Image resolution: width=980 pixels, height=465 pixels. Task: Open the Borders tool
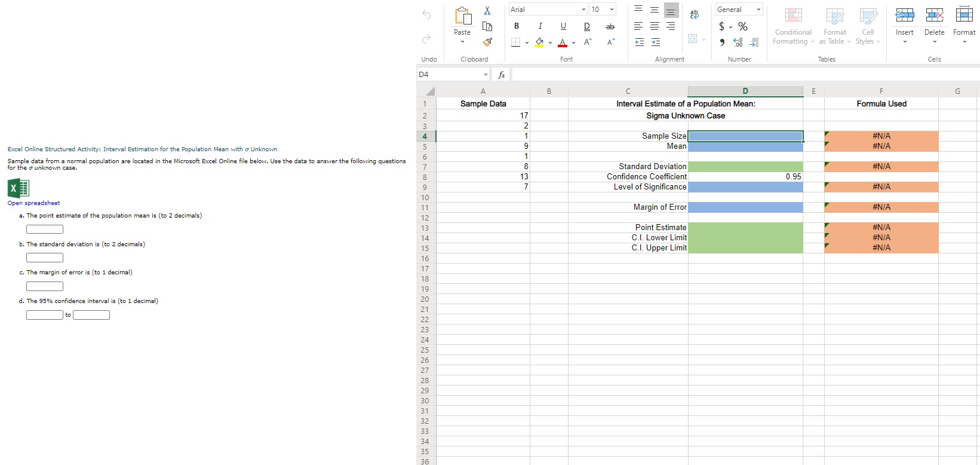point(517,42)
